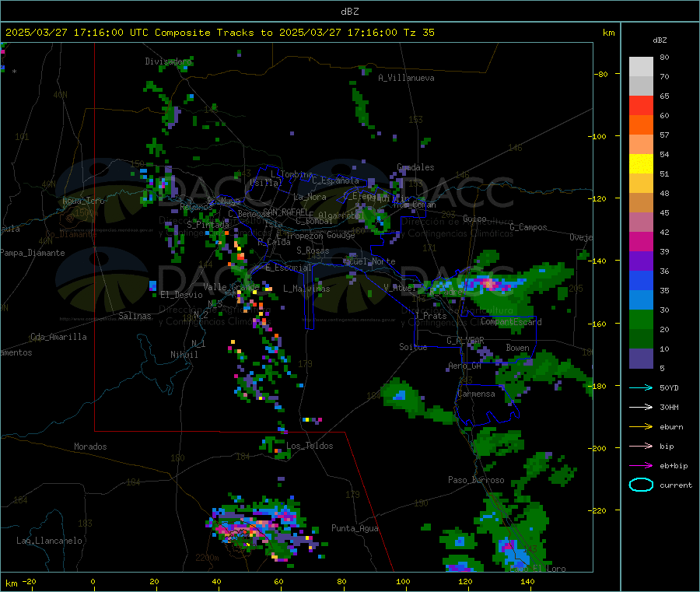This screenshot has height=592, width=700.
Task: Click the Goico location label
Action: coord(474,219)
